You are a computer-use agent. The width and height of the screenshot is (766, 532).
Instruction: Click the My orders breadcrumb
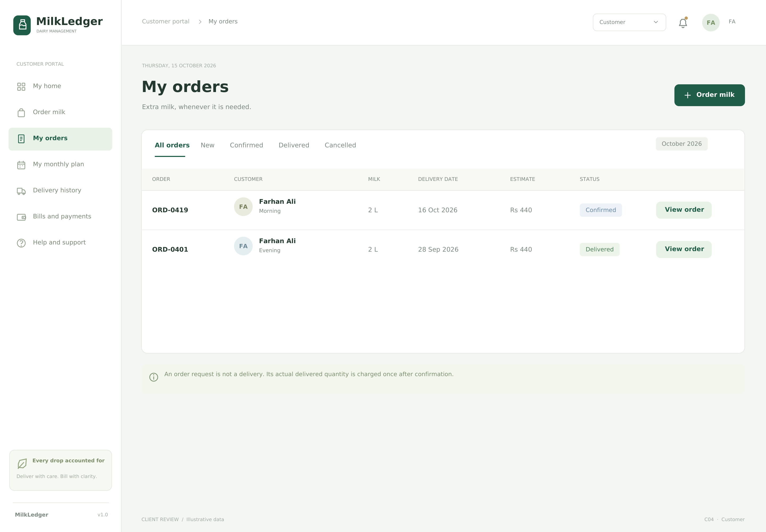click(223, 21)
